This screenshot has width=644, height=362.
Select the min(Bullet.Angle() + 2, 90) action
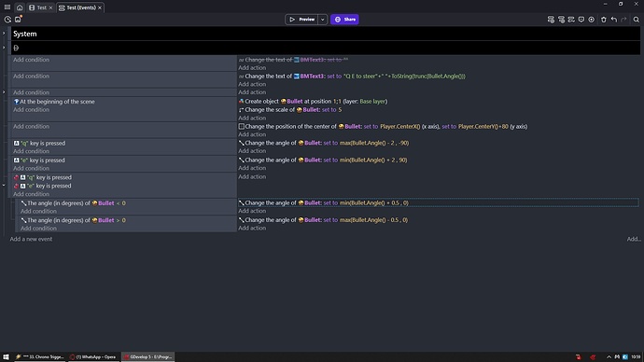click(x=323, y=160)
